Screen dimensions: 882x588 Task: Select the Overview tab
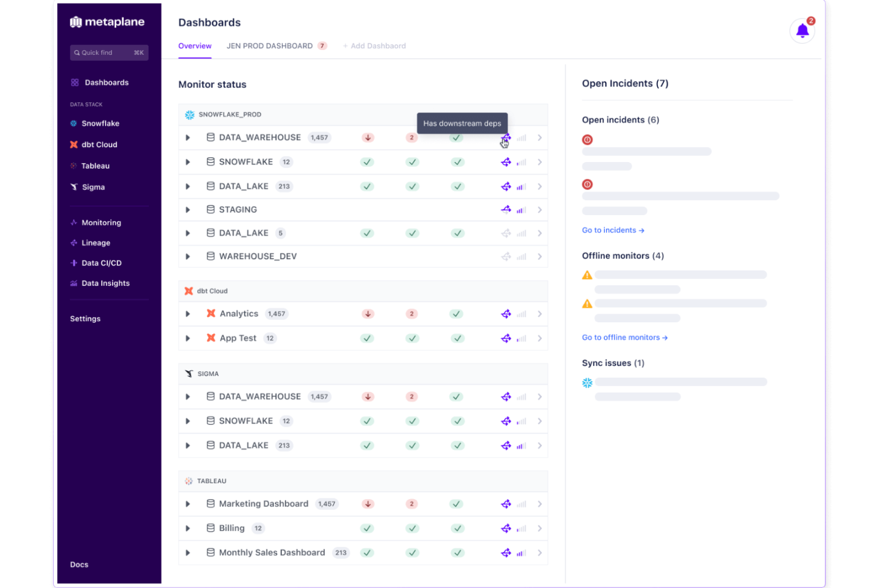195,46
